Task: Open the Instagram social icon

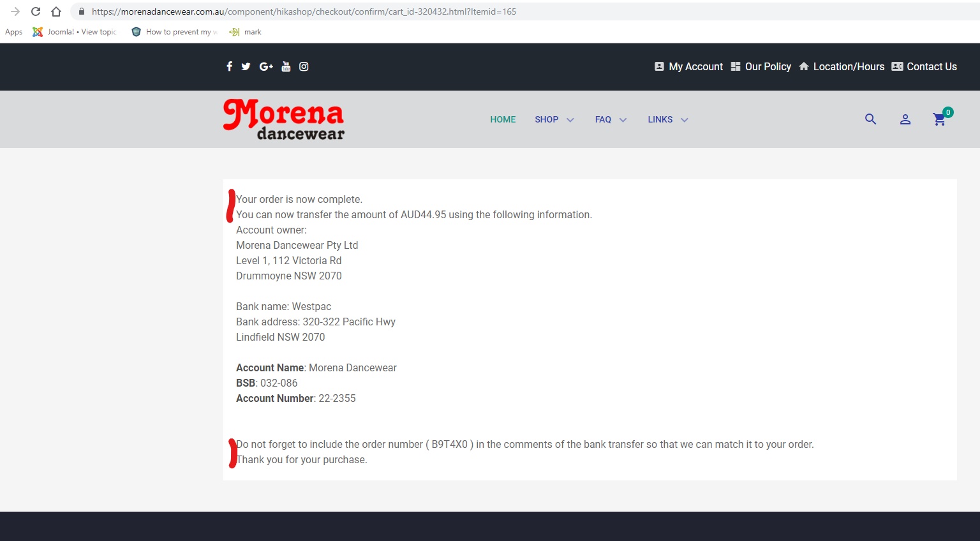Action: click(x=304, y=66)
